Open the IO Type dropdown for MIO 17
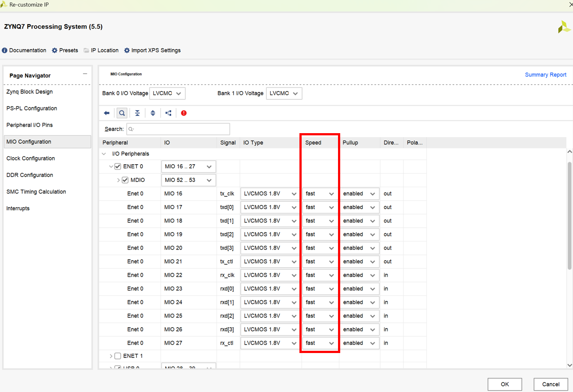573x392 pixels. [x=270, y=207]
